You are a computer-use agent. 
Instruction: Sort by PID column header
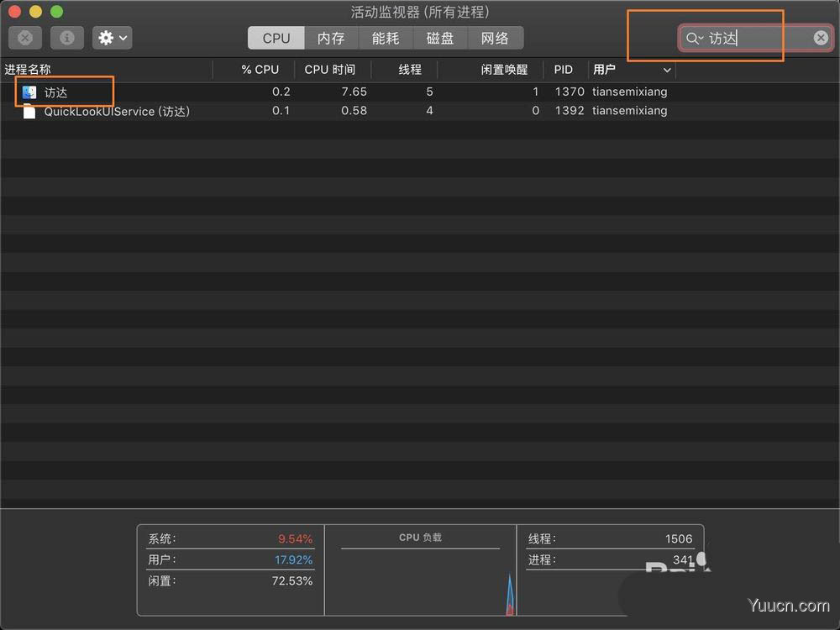[x=564, y=70]
